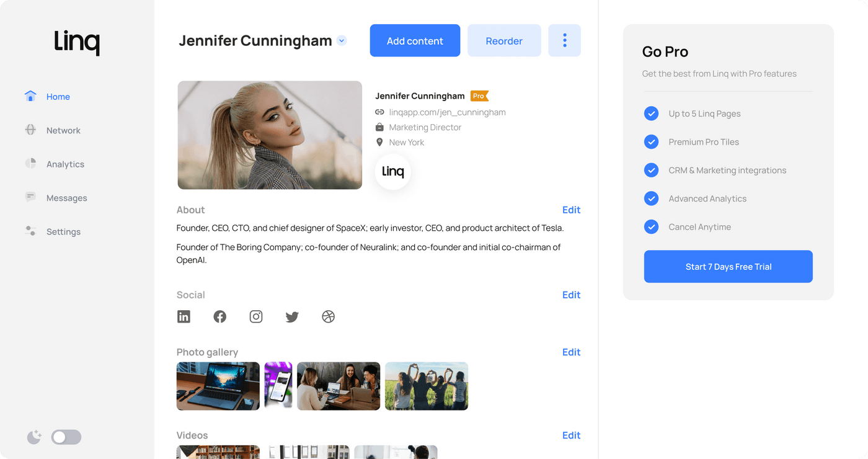Click the Reorder button
This screenshot has width=868, height=459.
click(x=504, y=41)
